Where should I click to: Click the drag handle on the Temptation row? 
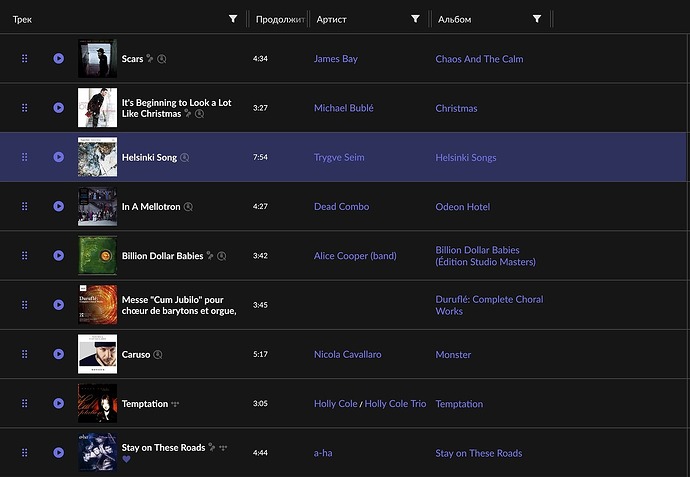tap(25, 404)
